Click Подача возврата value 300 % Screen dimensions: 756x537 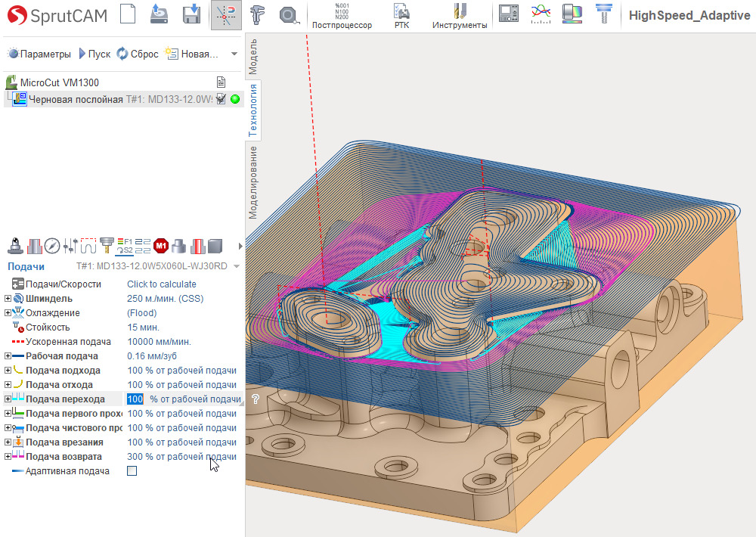pyautogui.click(x=181, y=456)
